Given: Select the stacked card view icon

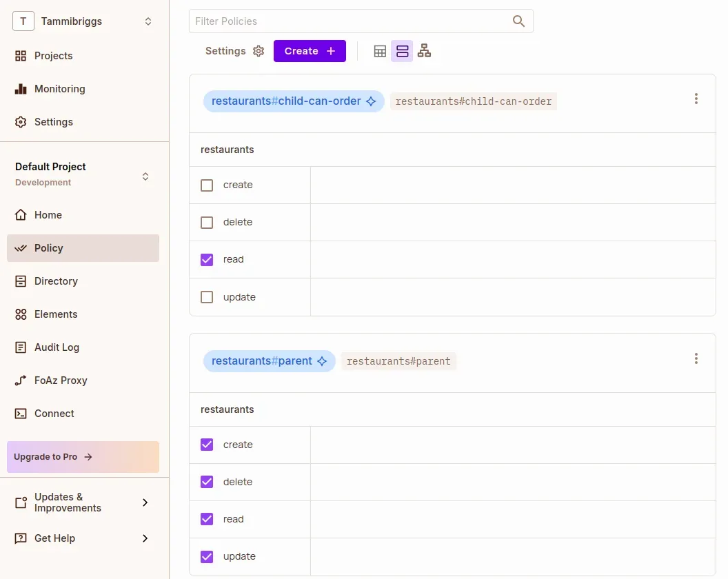Looking at the screenshot, I should click(x=402, y=51).
